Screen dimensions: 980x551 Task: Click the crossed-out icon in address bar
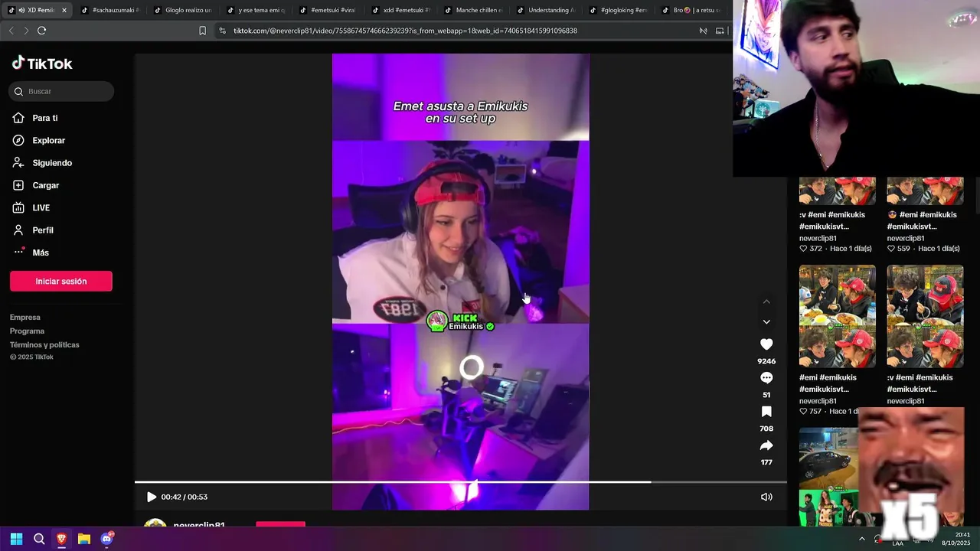[x=703, y=31]
